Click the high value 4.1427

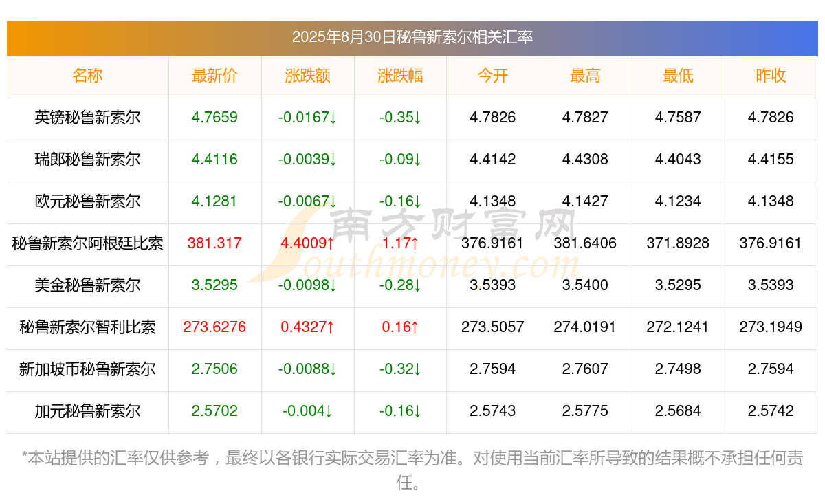click(586, 201)
